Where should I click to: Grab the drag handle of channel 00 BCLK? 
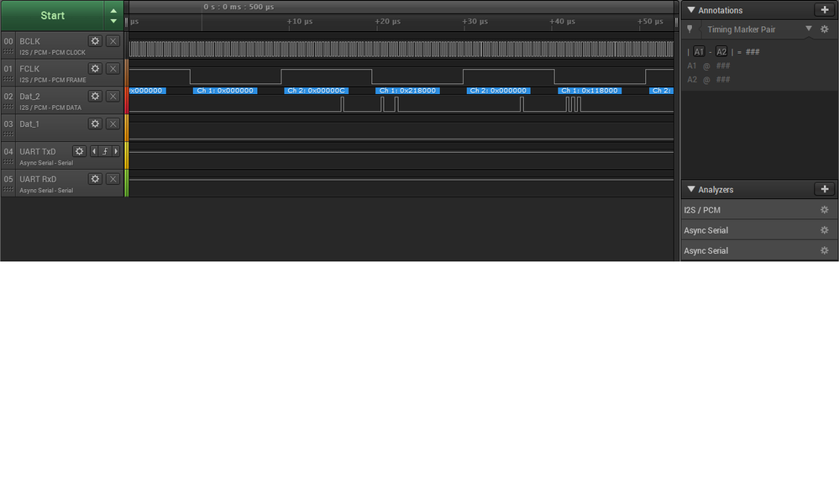[x=8, y=52]
